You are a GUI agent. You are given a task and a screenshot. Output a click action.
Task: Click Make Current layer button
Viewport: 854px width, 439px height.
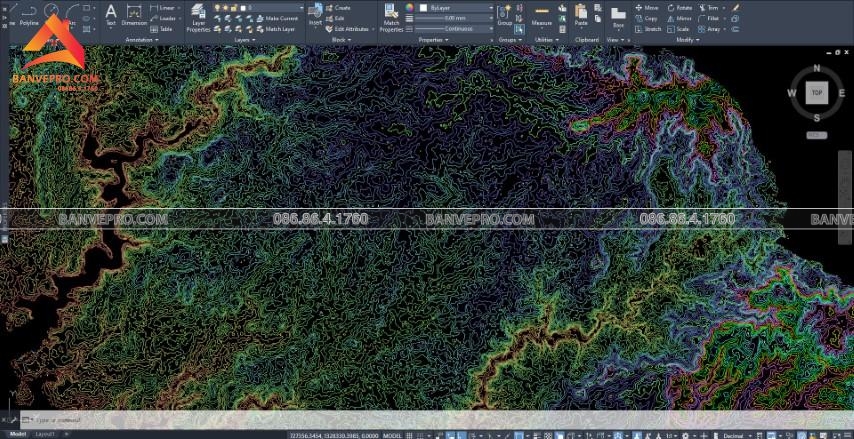pyautogui.click(x=276, y=19)
